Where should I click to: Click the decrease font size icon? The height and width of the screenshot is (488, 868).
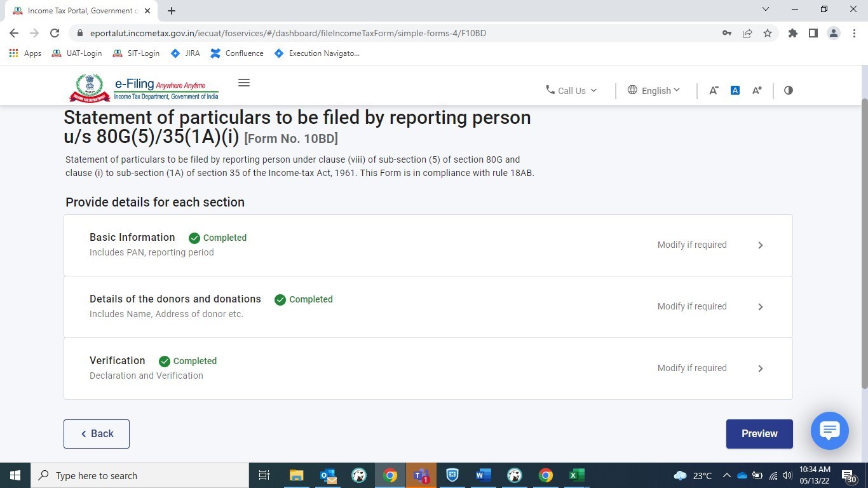click(714, 90)
